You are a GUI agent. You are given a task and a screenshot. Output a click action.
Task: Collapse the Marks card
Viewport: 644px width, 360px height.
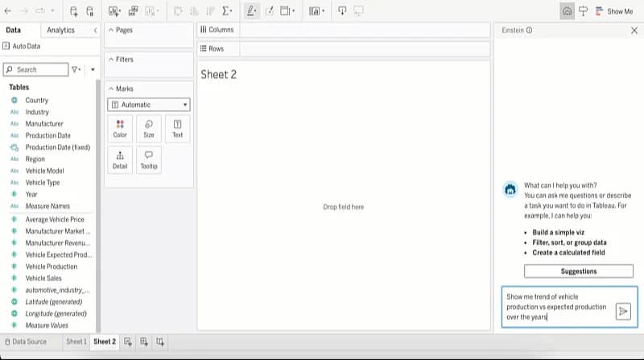point(110,89)
